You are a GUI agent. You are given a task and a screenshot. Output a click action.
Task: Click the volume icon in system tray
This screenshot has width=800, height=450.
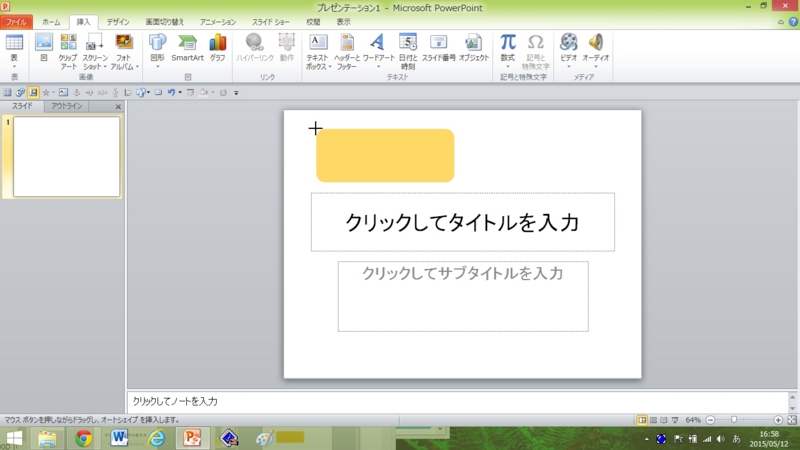721,439
